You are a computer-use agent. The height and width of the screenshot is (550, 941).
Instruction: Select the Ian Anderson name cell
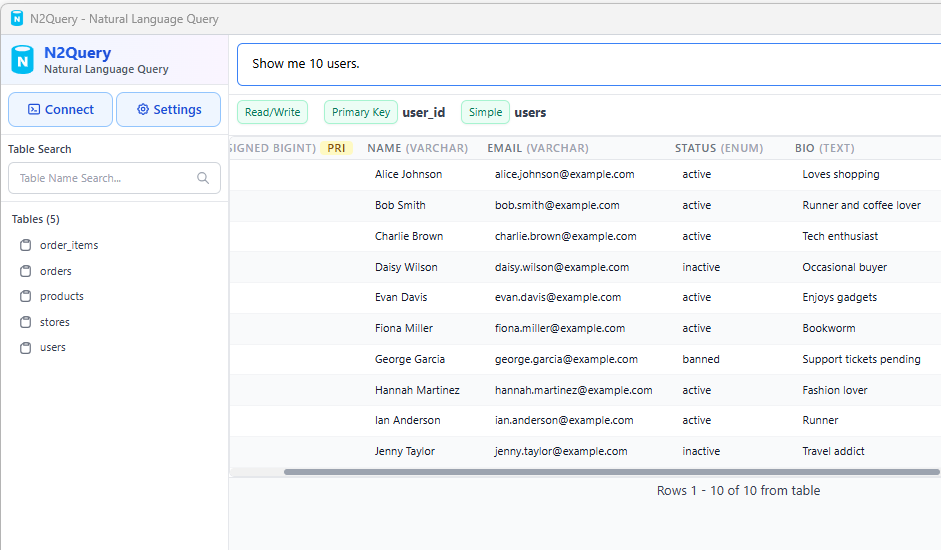(x=407, y=420)
